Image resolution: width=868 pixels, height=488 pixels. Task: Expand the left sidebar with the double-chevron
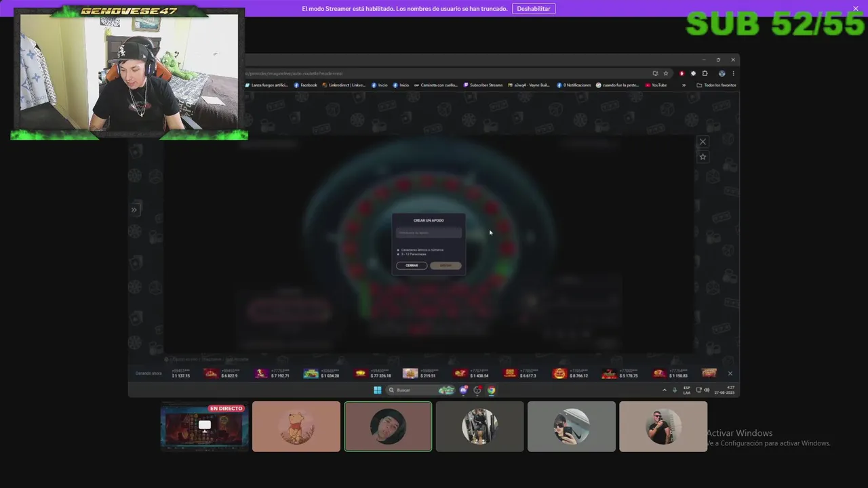coord(134,210)
